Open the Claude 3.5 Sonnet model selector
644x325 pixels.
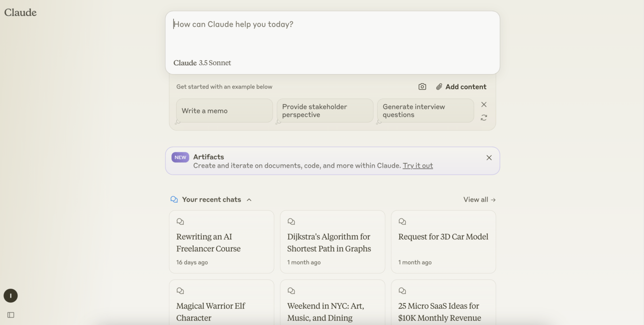202,63
